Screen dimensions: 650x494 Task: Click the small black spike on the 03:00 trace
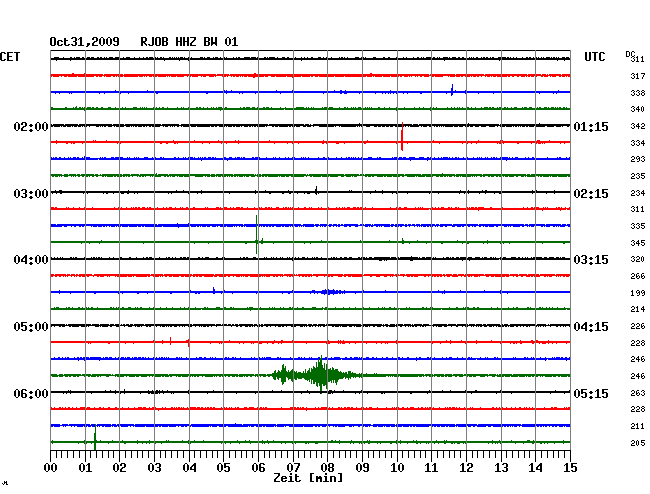coord(316,191)
